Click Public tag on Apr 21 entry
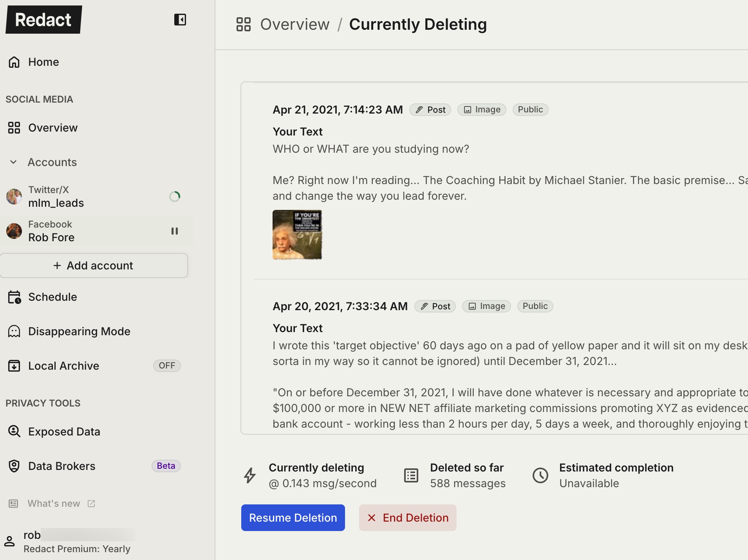This screenshot has width=748, height=560. click(x=531, y=110)
